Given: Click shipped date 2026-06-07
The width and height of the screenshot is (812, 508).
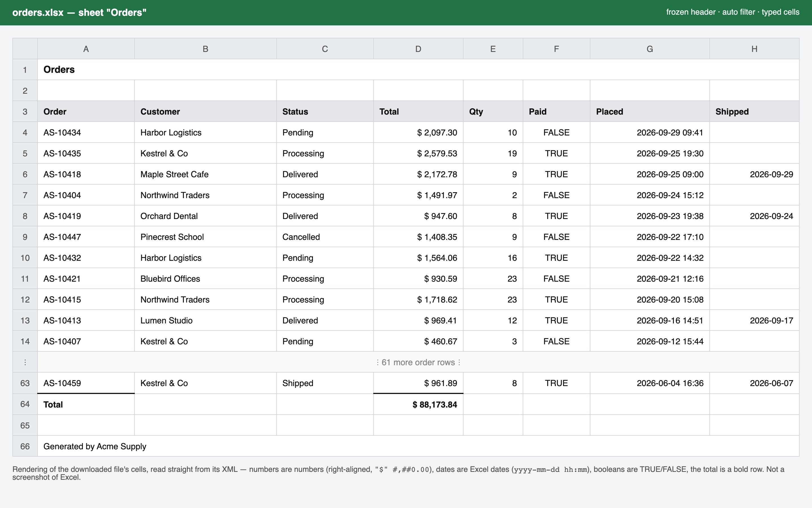Looking at the screenshot, I should pyautogui.click(x=754, y=383).
